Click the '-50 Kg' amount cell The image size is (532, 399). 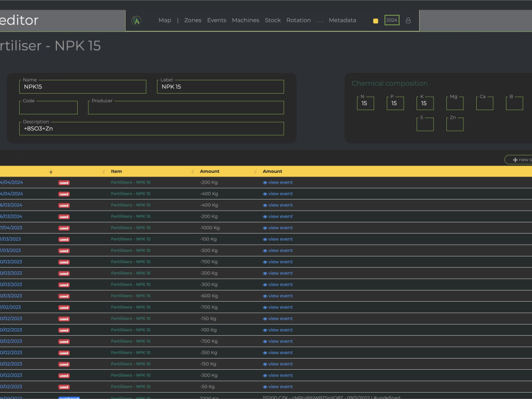coord(207,386)
